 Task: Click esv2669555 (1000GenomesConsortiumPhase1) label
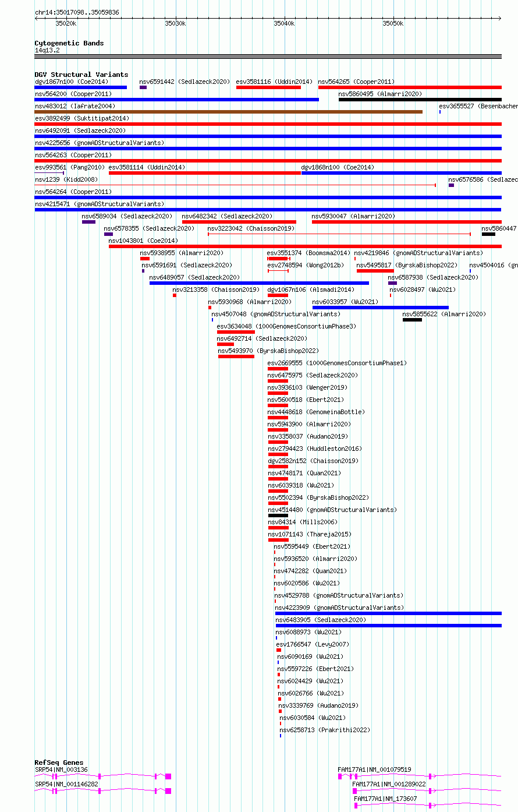pos(337,363)
